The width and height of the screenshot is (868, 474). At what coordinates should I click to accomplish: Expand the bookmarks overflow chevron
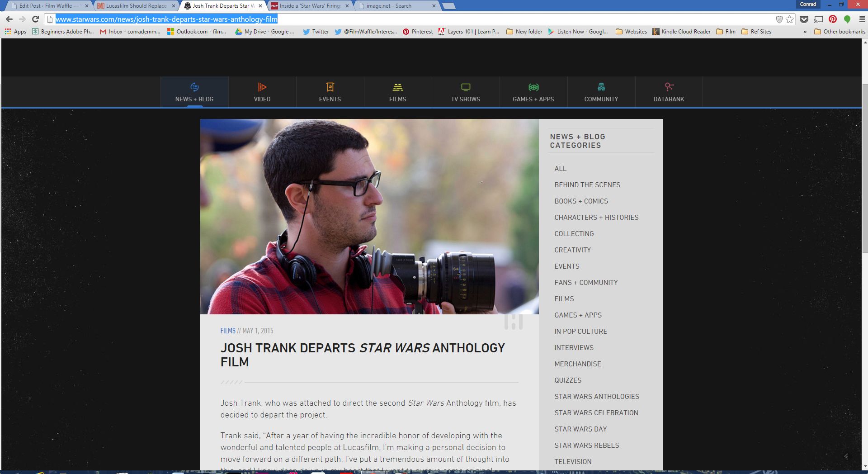tap(805, 32)
